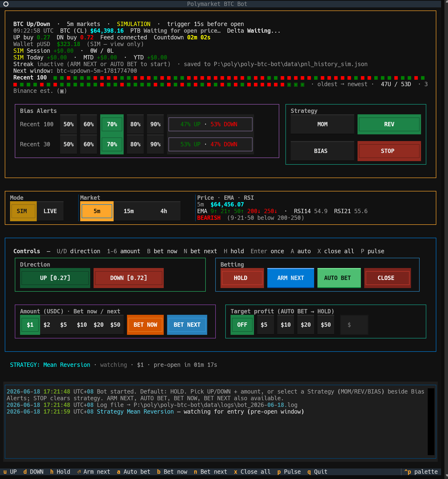The width and height of the screenshot is (448, 479).
Task: Click the BET NOW button
Action: [145, 325]
